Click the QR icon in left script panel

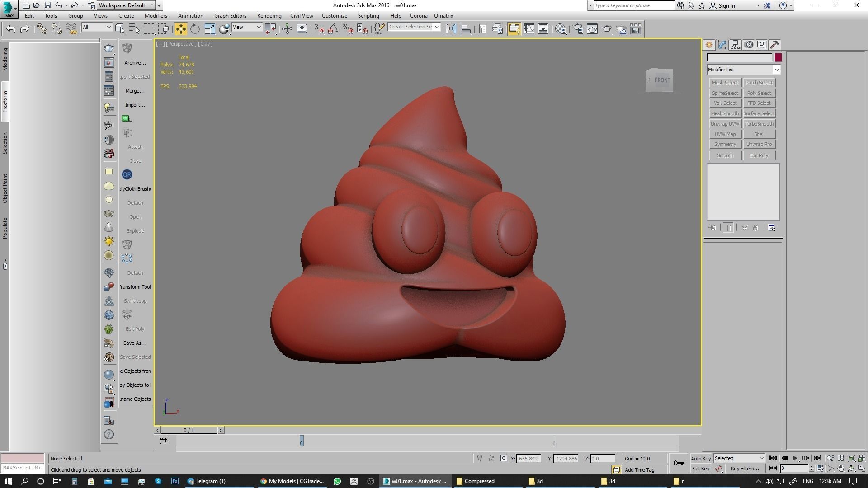[x=127, y=174]
